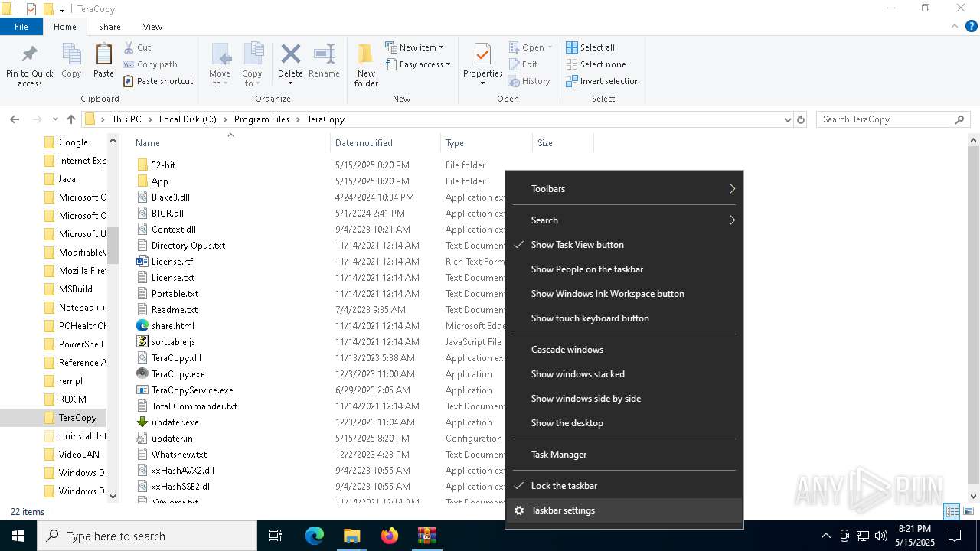Click the New folder icon
980x551 pixels.
point(366,54)
